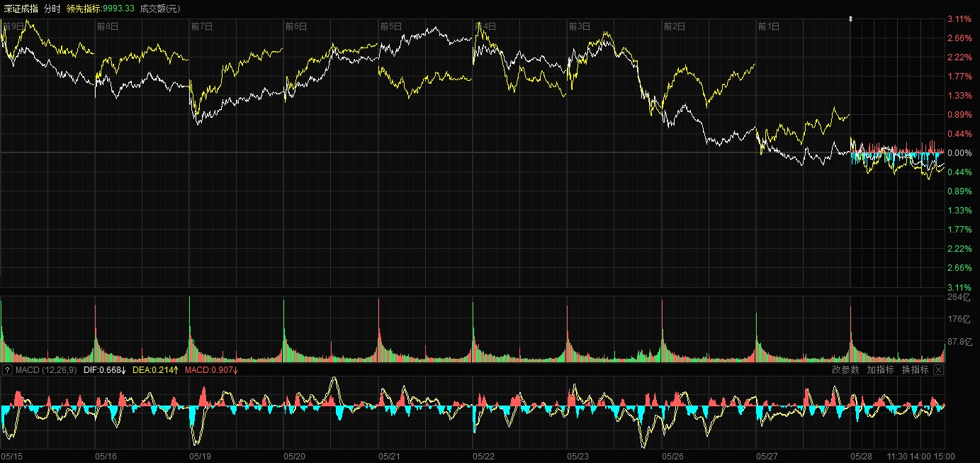Screen dimensions: 980x463
Task: Click the 11:30 time label
Action: 897,457
